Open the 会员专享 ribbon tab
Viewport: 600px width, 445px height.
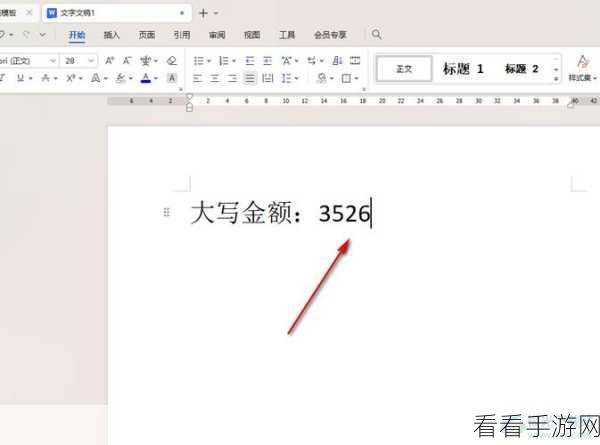click(x=330, y=35)
